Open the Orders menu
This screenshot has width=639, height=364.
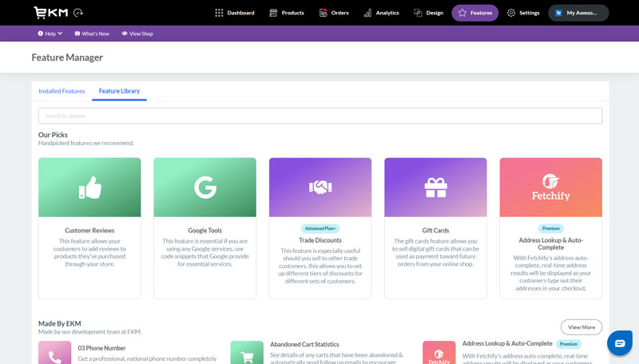(x=334, y=13)
